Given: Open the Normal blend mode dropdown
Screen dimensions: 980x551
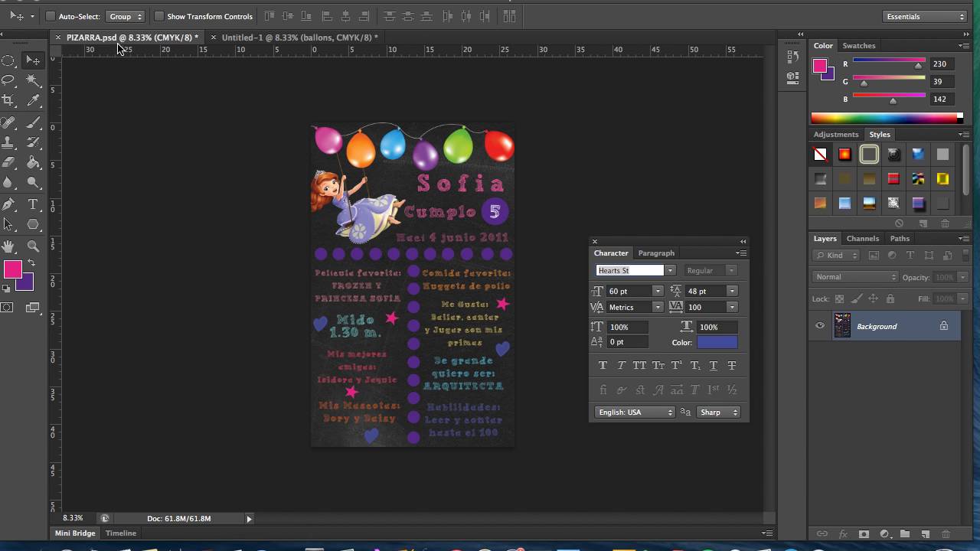Looking at the screenshot, I should 855,277.
